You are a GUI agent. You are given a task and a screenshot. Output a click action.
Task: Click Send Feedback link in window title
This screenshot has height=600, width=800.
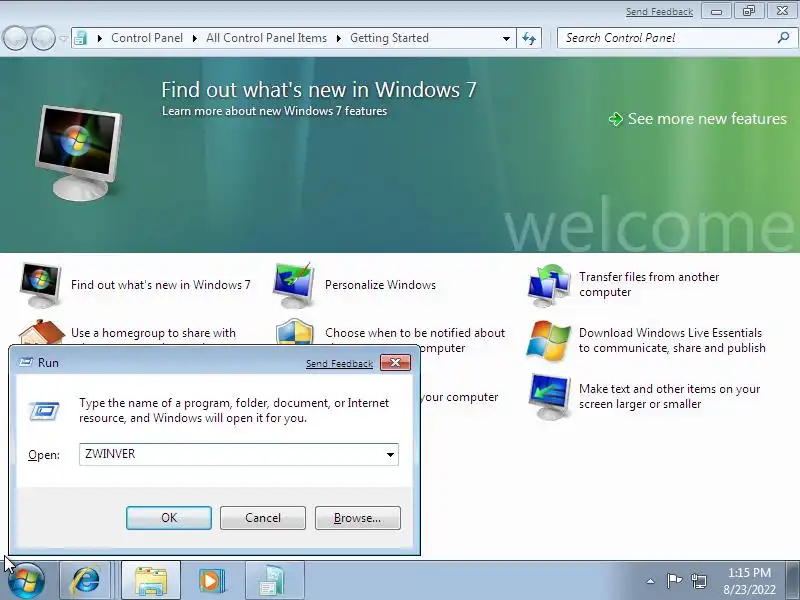[659, 11]
